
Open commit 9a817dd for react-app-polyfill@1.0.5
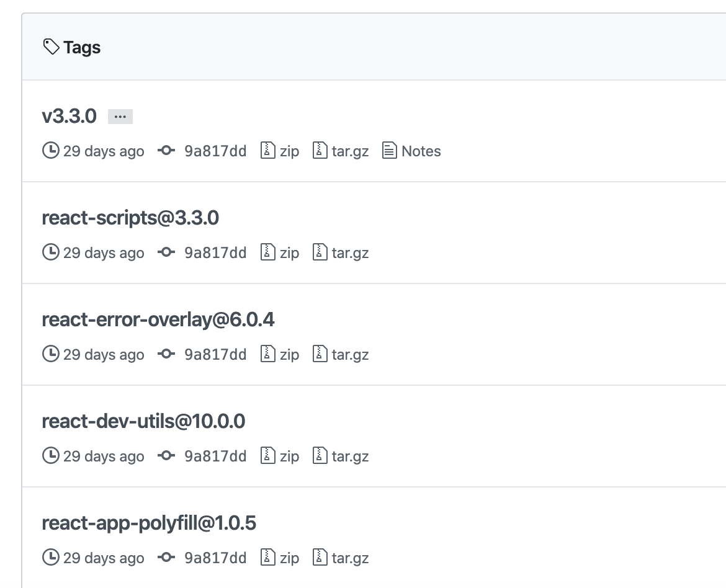[x=215, y=558]
